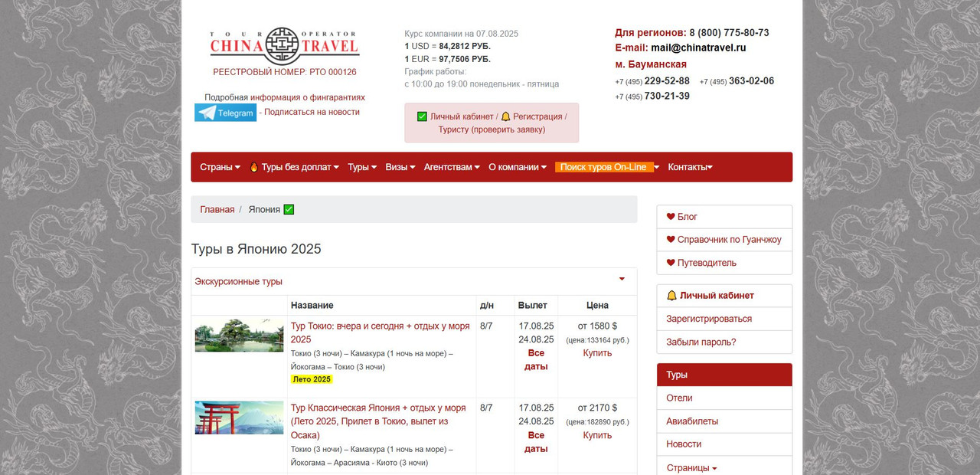Click the green checkmark before Личный кабинет

[x=422, y=116]
